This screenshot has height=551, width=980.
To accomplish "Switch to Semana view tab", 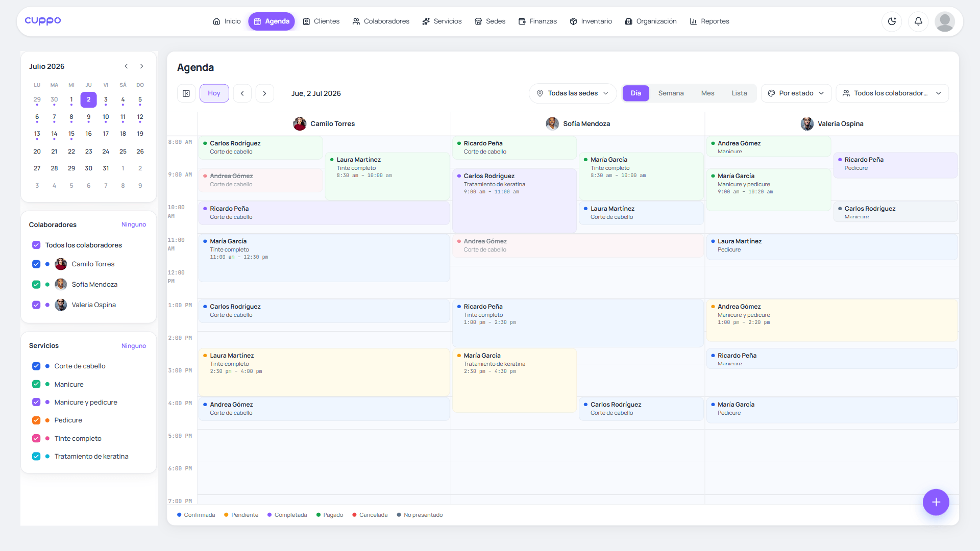I will pos(671,93).
